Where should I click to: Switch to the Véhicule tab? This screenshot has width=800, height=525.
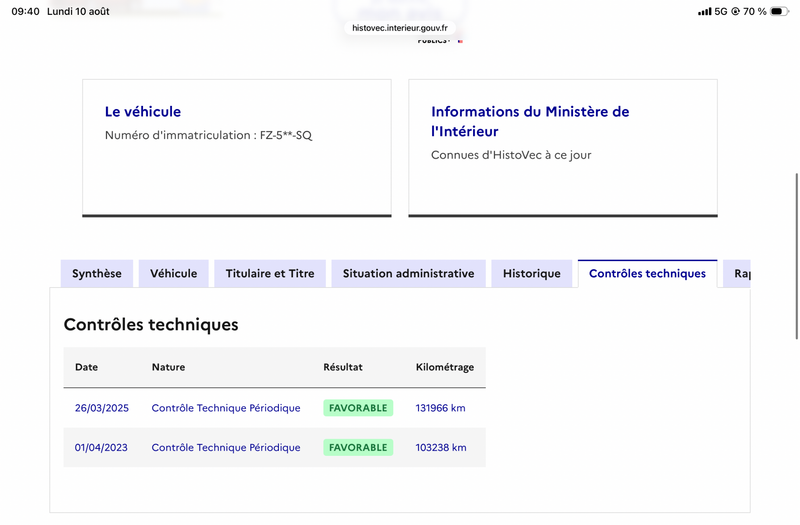tap(173, 273)
